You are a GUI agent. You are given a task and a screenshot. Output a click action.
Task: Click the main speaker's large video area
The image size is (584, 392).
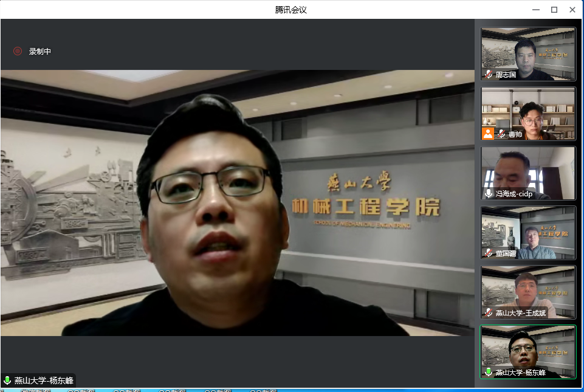(237, 202)
